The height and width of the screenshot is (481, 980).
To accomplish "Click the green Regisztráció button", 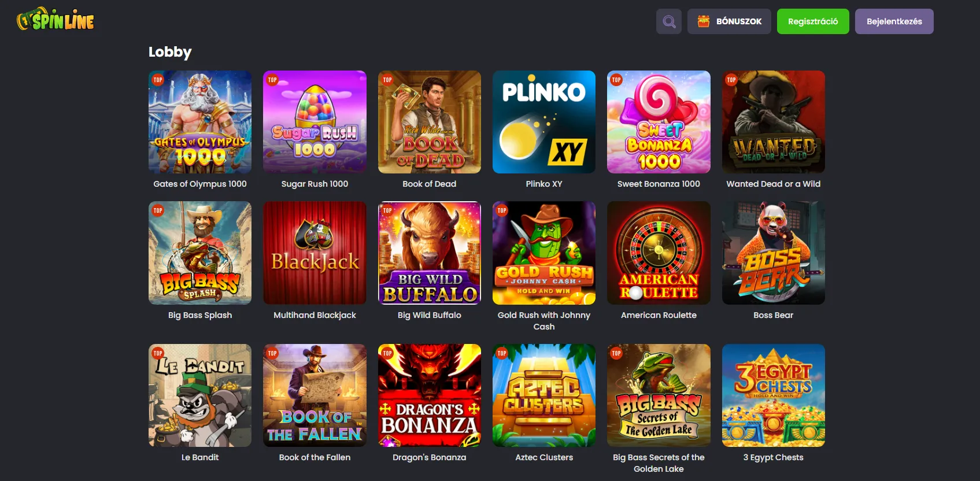I will (813, 21).
